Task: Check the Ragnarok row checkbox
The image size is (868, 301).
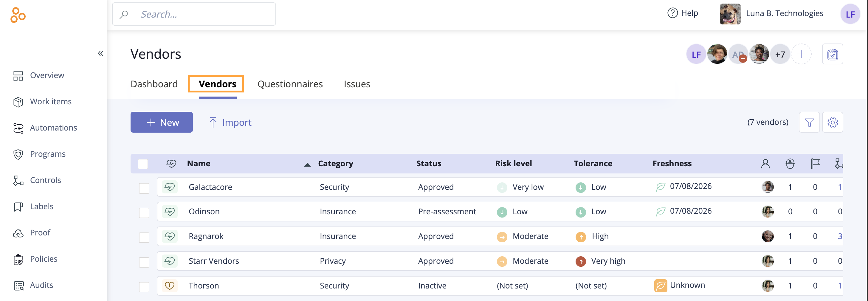Action: coord(144,237)
